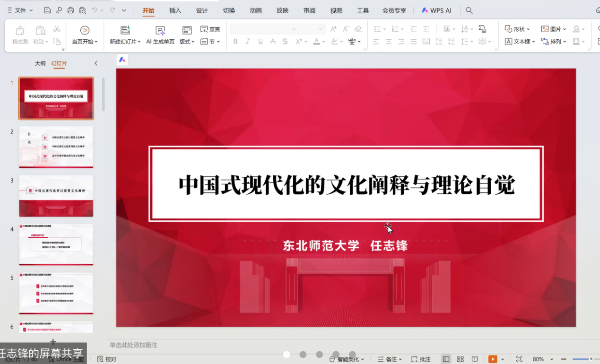The width and height of the screenshot is (600, 364).
Task: Toggle normal view in the status bar
Action: (x=446, y=359)
